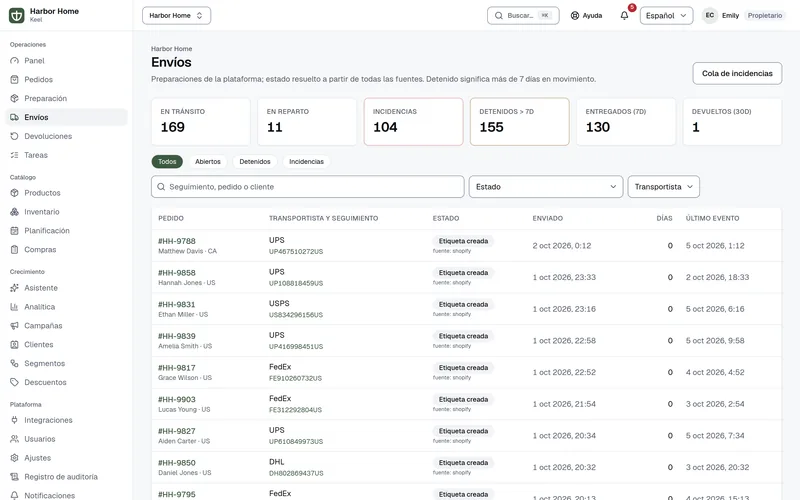Click the Ayuda lifebuoy icon

575,16
